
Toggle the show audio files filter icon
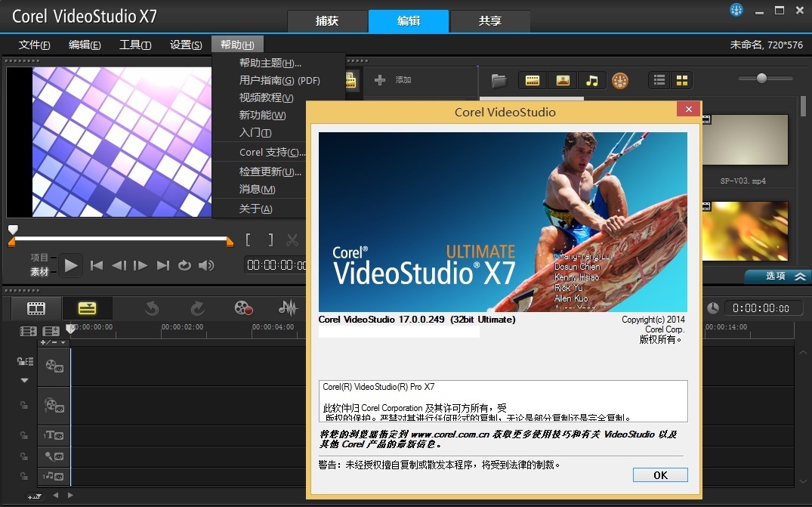(591, 80)
